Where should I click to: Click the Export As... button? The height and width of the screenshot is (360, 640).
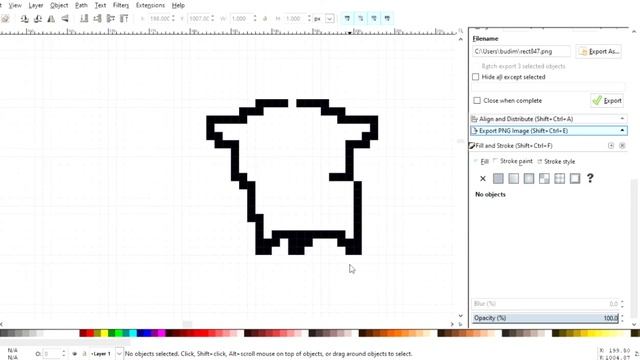pyautogui.click(x=599, y=51)
